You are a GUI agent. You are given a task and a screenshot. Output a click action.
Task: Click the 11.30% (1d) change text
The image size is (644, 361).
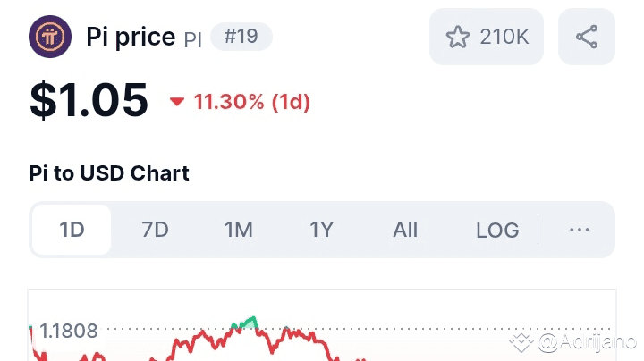point(251,102)
